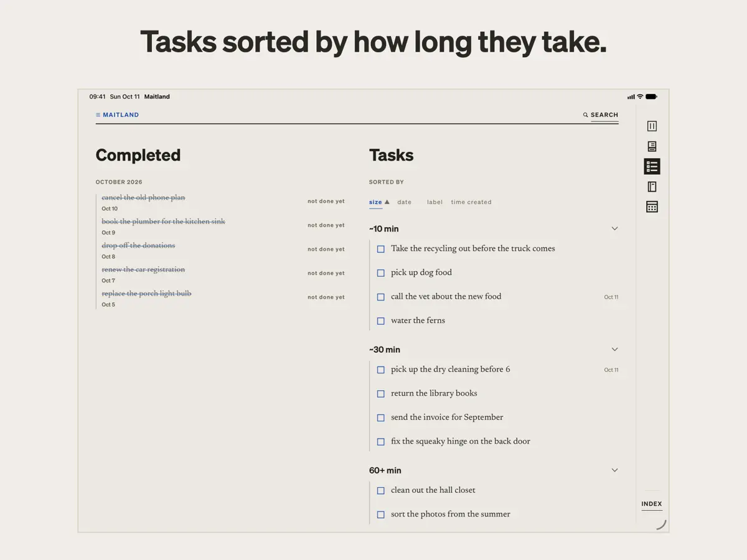Click completed item 'cancel the old phone plan'

[143, 198]
